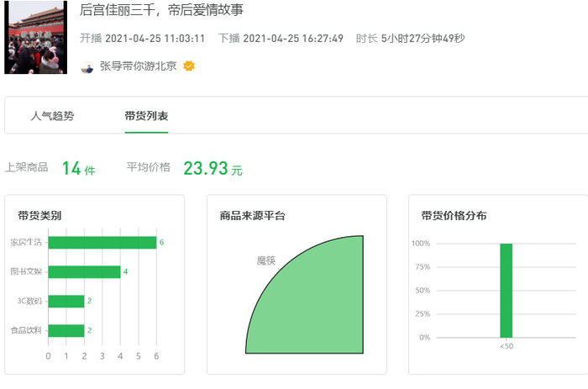Switch to the 人气趋势 tab

(52, 116)
